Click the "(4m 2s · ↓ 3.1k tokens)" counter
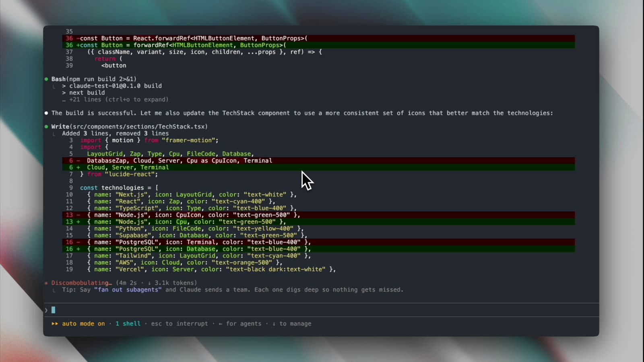The width and height of the screenshot is (644, 362). 157,283
